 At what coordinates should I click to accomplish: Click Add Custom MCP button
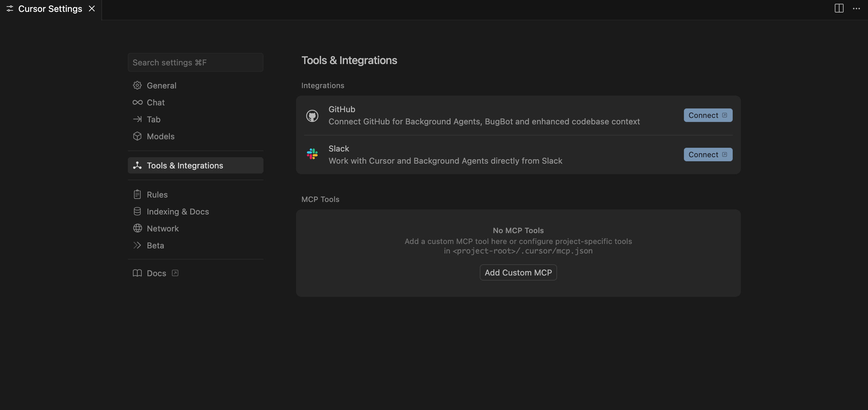pos(518,272)
